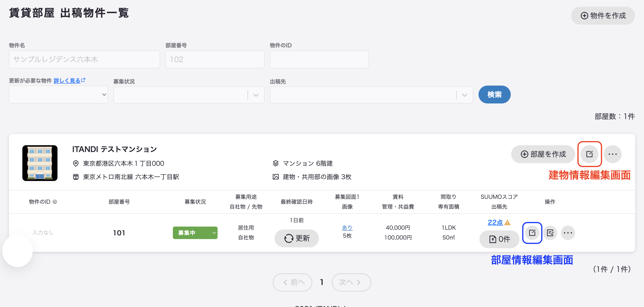This screenshot has height=307, width=644.
Task: Click 0件 出稿先 button
Action: click(x=499, y=239)
